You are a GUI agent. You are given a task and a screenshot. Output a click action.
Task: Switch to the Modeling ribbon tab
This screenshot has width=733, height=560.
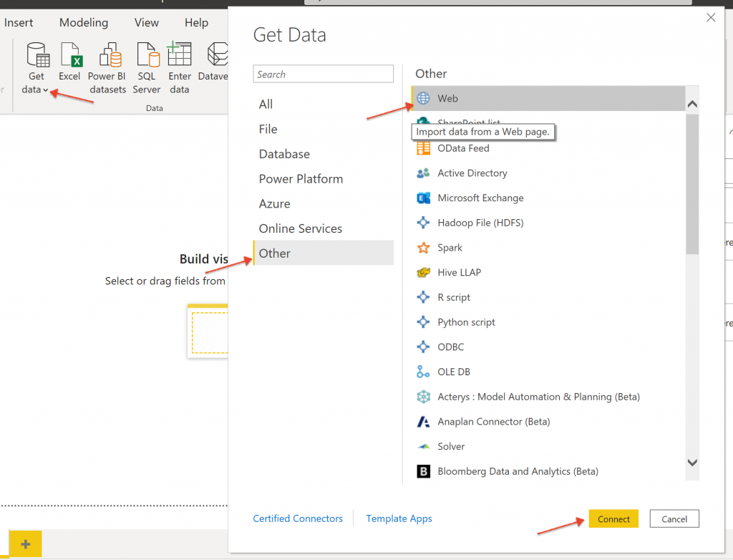[84, 23]
